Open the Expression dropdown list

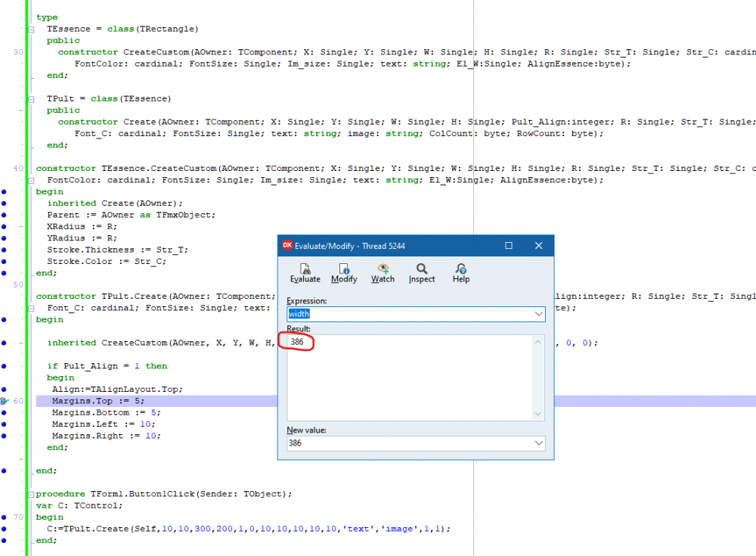(x=538, y=314)
